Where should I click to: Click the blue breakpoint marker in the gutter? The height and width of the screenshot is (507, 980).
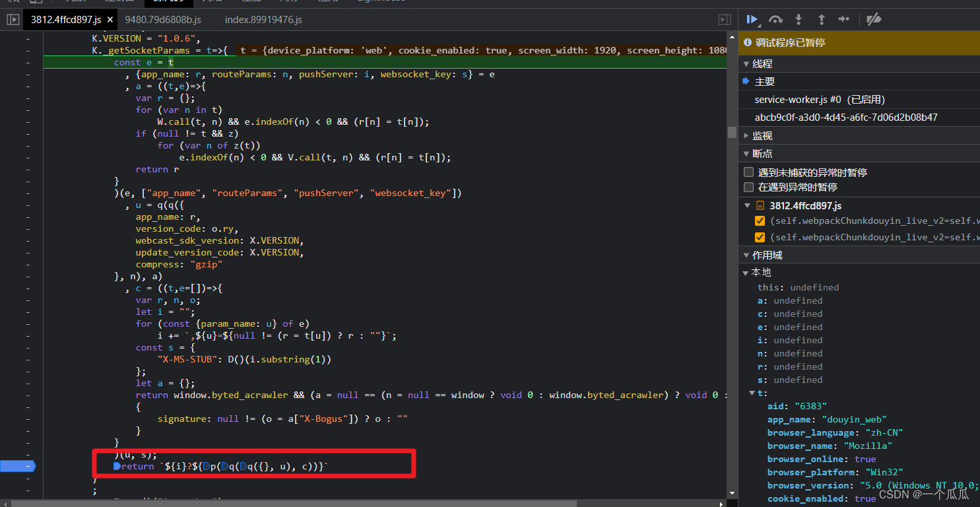pyautogui.click(x=18, y=466)
